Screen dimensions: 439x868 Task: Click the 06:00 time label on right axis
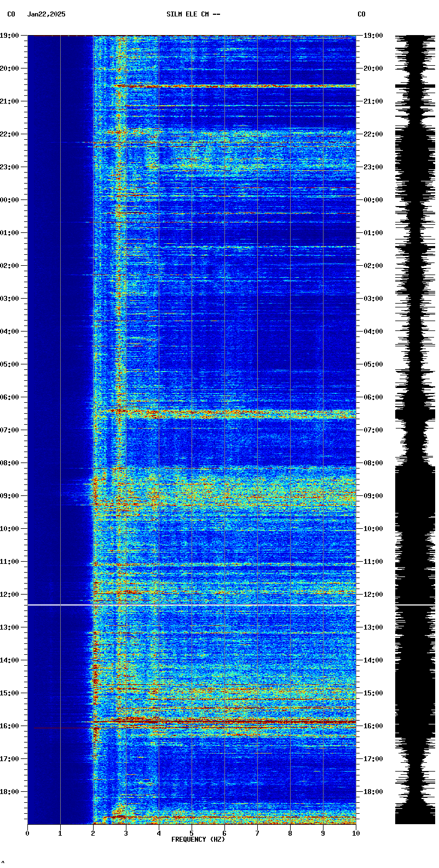(373, 397)
